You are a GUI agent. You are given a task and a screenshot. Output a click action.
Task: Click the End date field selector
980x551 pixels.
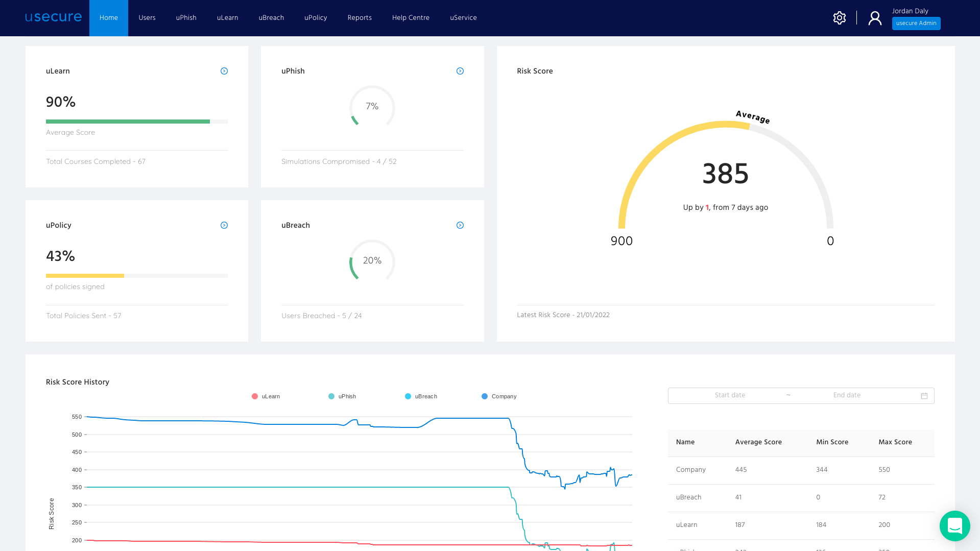click(x=847, y=395)
